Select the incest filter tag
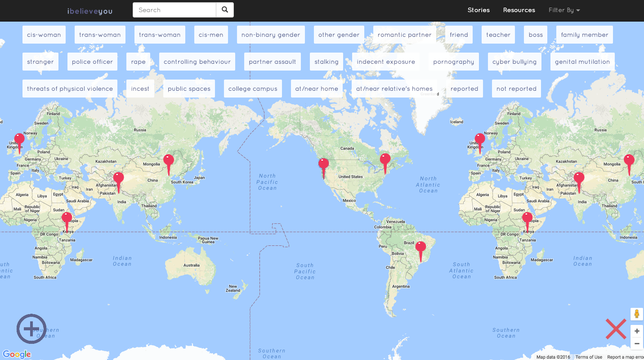 pos(140,89)
